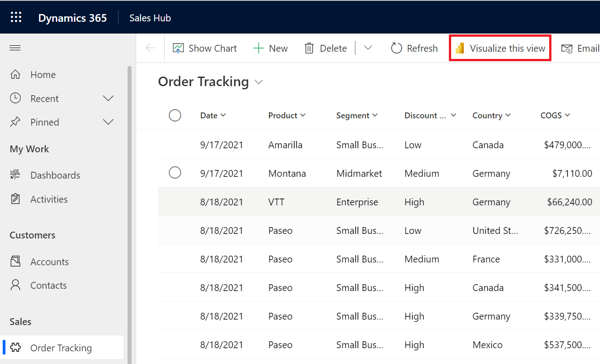Open the Product column header dropdown
Viewport: 600px width, 364px height.
(303, 116)
